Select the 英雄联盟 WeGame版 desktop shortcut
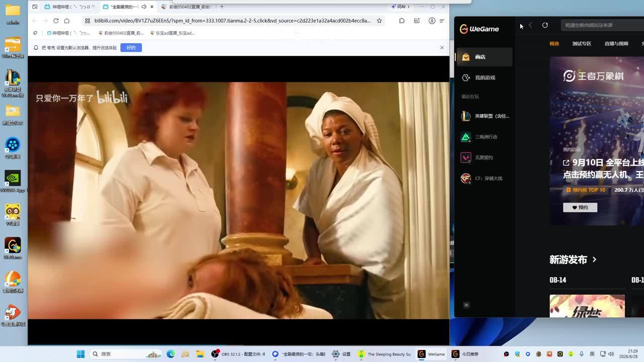This screenshot has width=644, height=362. [x=13, y=83]
